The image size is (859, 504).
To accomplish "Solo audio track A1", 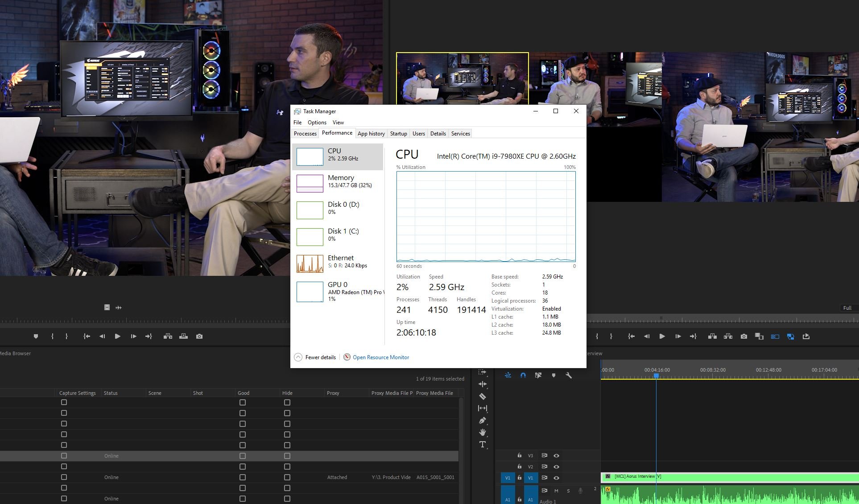I will [x=568, y=491].
